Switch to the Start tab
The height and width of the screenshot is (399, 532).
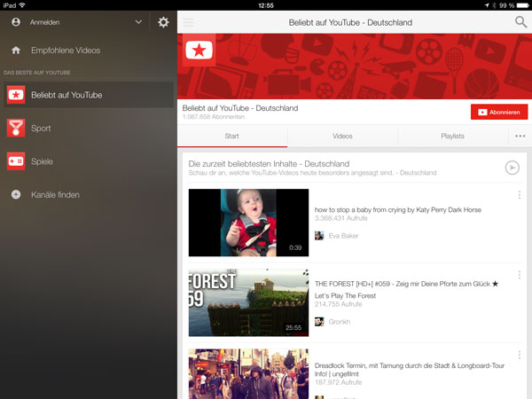[x=232, y=136]
